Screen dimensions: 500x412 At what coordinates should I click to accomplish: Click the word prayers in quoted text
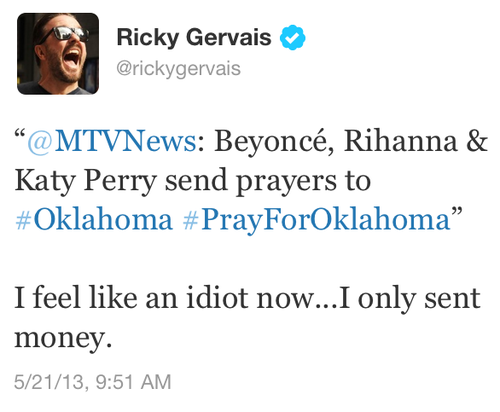[286, 182]
